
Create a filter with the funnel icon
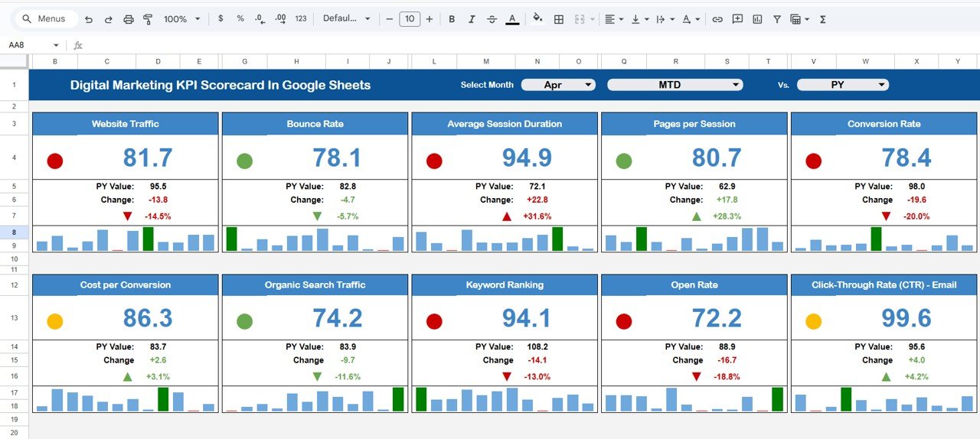click(777, 19)
